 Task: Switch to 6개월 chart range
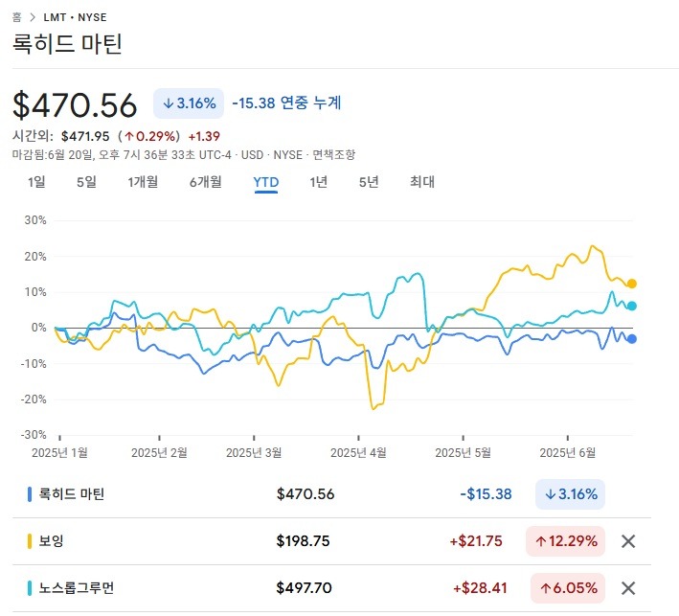205,182
